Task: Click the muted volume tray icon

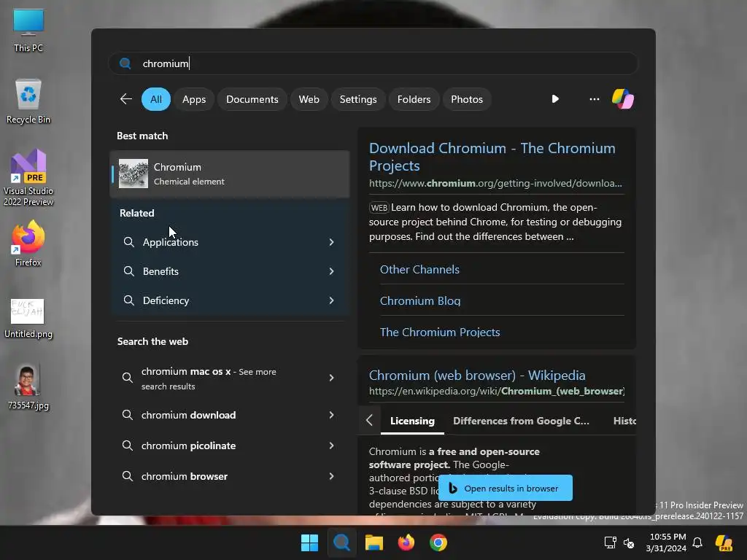Action: [630, 542]
